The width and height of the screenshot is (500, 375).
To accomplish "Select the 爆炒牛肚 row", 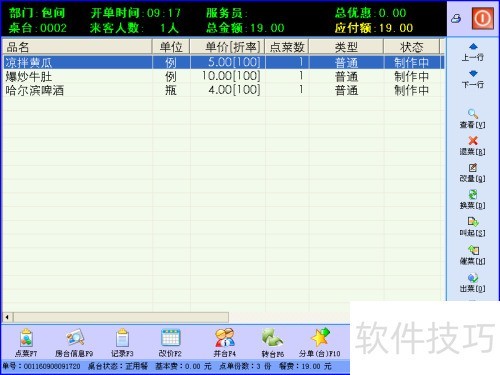I will click(223, 76).
